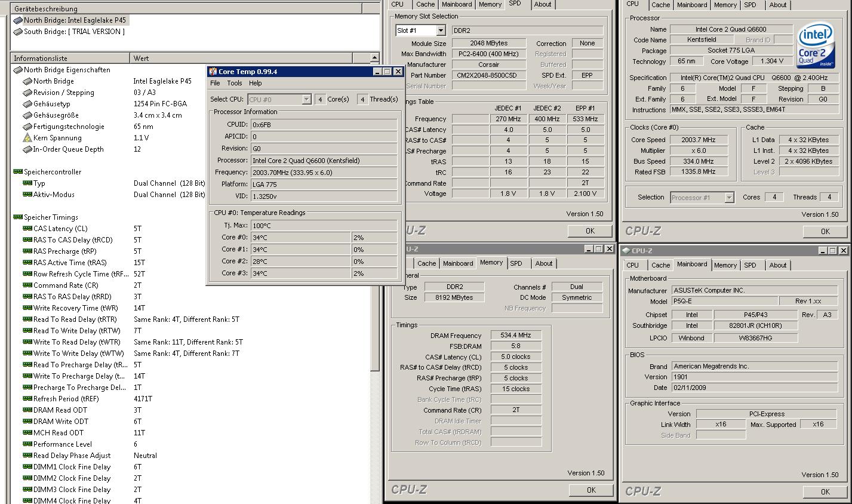The image size is (852, 504).
Task: Open the Slot #1 dropdown in Memory Slot Selection
Action: tap(441, 30)
